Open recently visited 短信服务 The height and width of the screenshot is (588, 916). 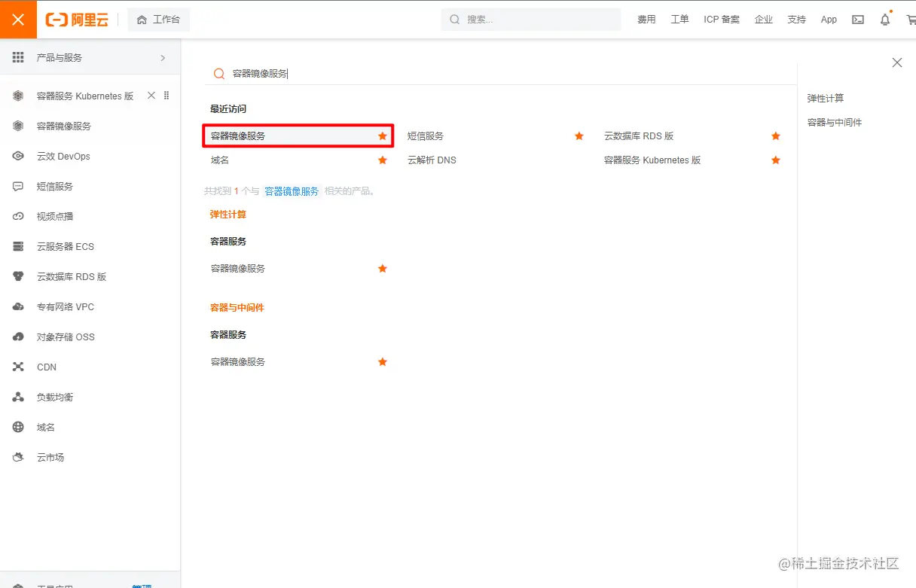tap(426, 136)
